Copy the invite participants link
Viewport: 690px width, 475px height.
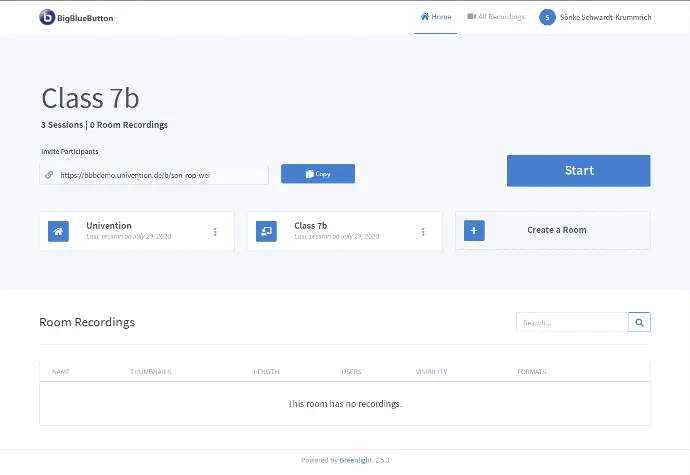point(317,174)
